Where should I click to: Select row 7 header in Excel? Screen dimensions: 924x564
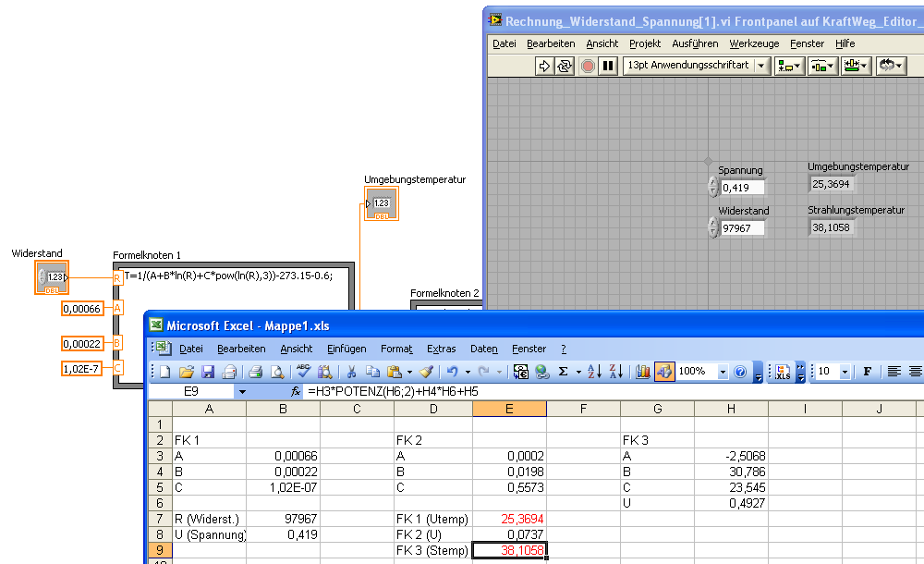[x=160, y=520]
